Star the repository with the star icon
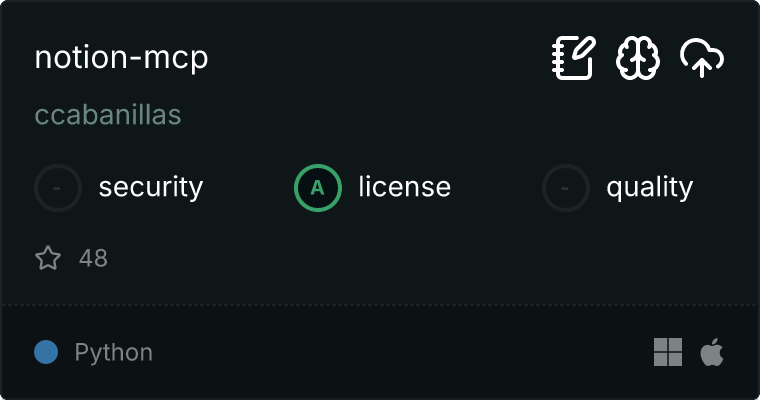760x400 pixels. pos(48,257)
